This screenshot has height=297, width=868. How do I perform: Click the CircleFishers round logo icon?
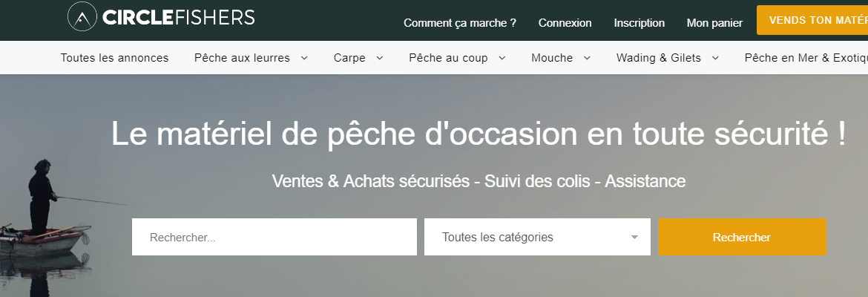point(82,16)
